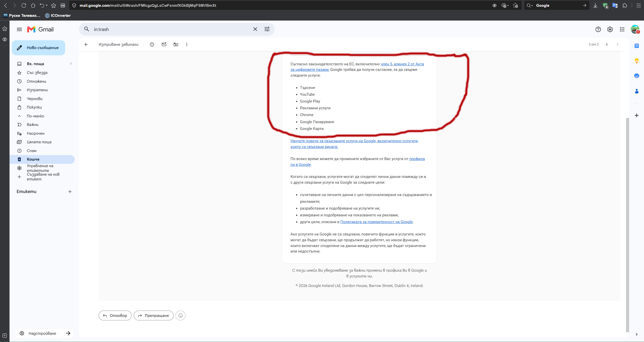Open 'Важни' important folder
Viewport: 644px width, 342px height.
coord(42,125)
